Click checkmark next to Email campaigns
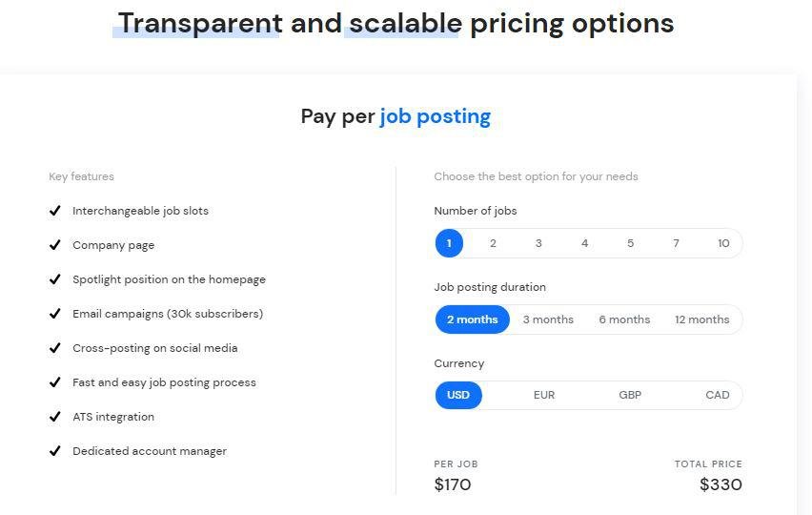 55,314
